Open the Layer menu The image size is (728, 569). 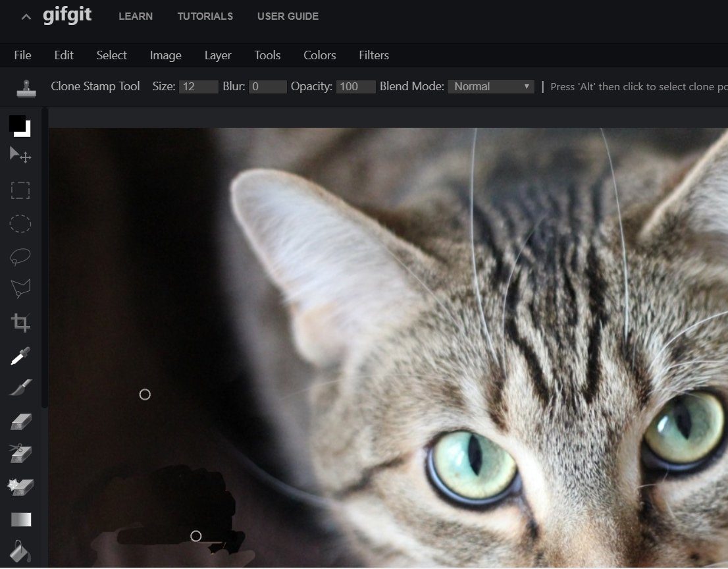[218, 55]
